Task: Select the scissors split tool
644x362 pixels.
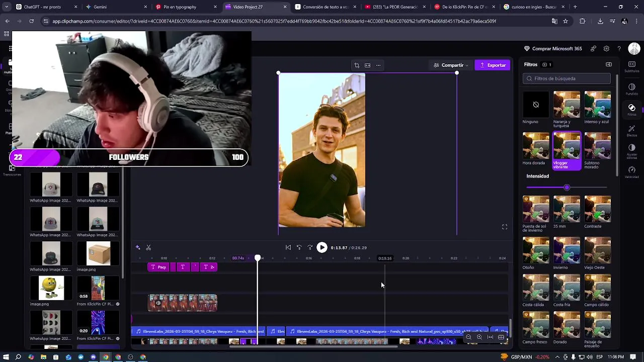Action: 148,247
